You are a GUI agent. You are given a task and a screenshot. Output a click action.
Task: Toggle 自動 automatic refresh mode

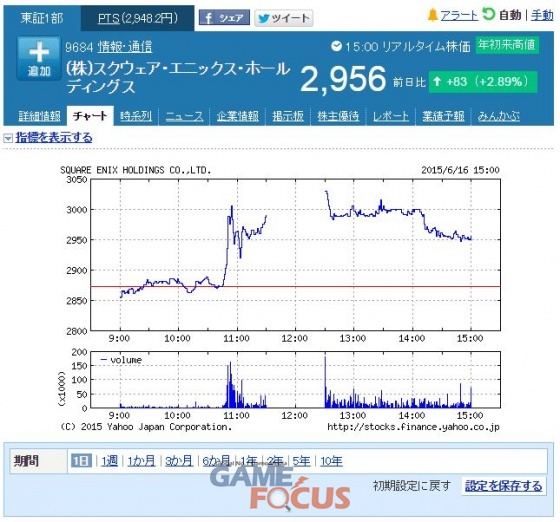[502, 15]
